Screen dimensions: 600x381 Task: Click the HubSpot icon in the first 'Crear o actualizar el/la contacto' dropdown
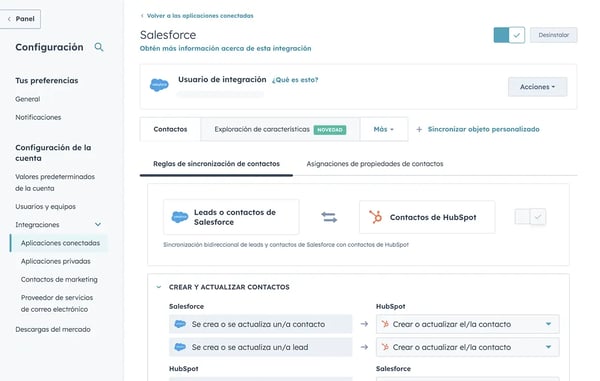385,324
